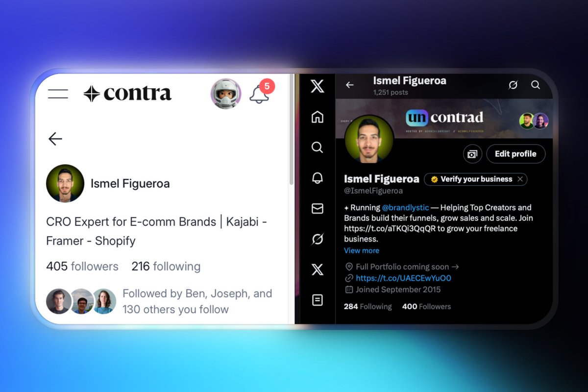Click the Edit profile button
Image resolution: width=588 pixels, height=392 pixels.
click(515, 154)
